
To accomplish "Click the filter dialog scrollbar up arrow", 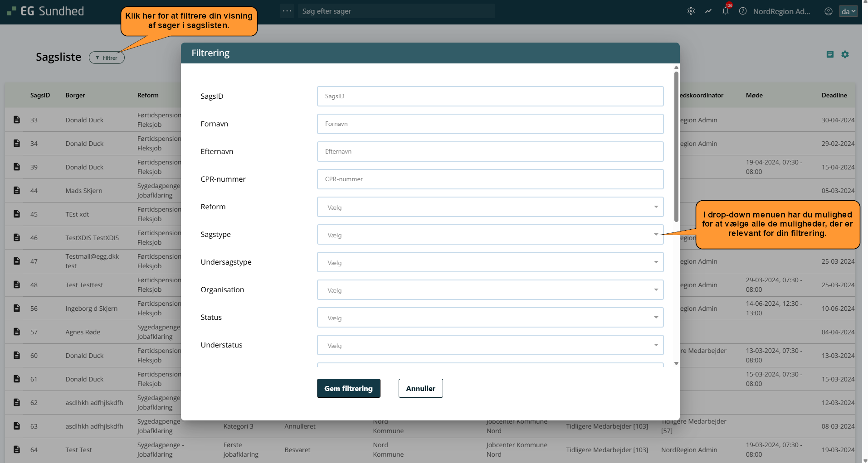I will (x=676, y=67).
